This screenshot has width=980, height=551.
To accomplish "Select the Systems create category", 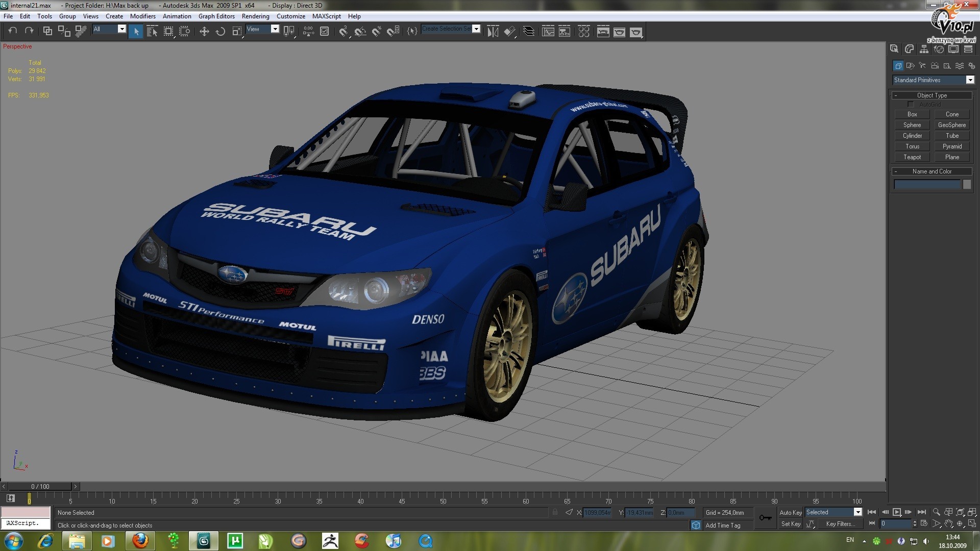I will click(971, 65).
